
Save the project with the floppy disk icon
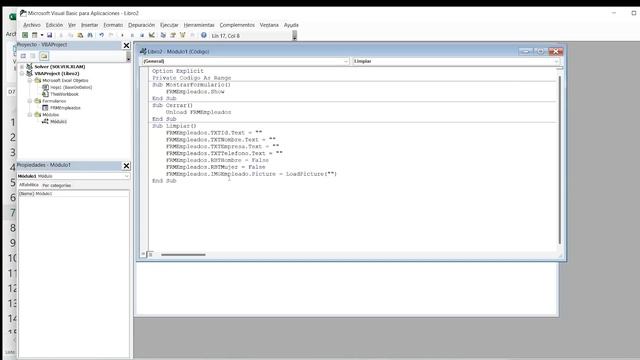[x=49, y=36]
